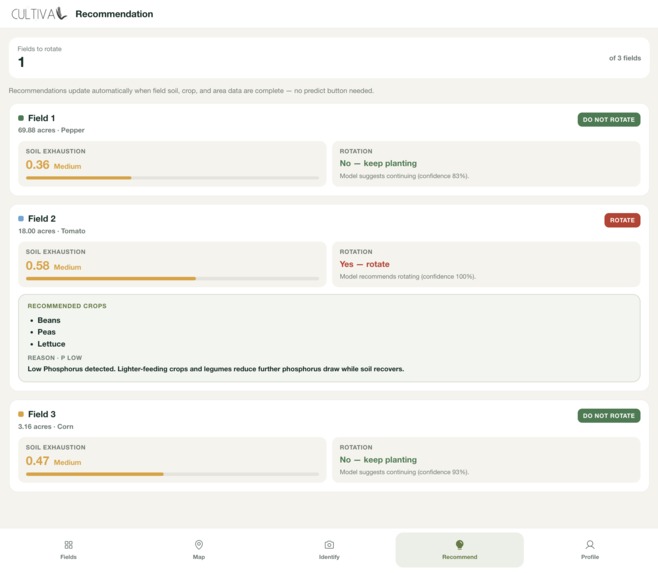
Task: Click soil exhaustion value 0.47
Action: click(37, 460)
